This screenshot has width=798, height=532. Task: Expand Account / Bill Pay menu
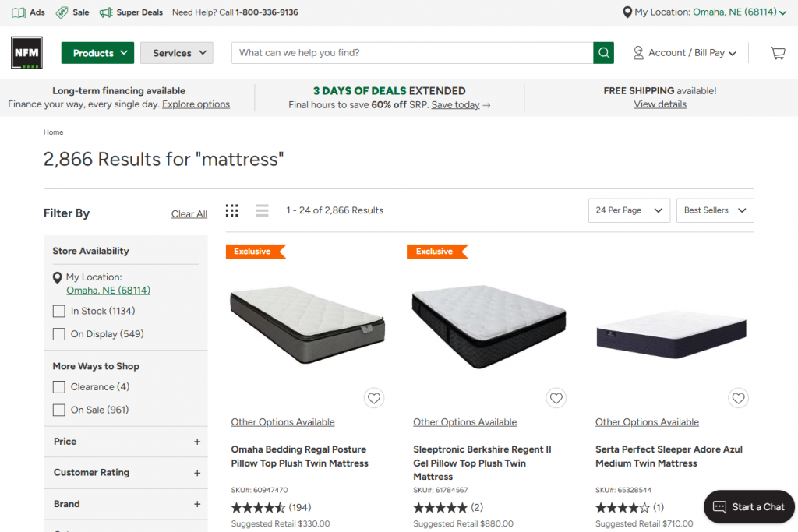(x=684, y=53)
